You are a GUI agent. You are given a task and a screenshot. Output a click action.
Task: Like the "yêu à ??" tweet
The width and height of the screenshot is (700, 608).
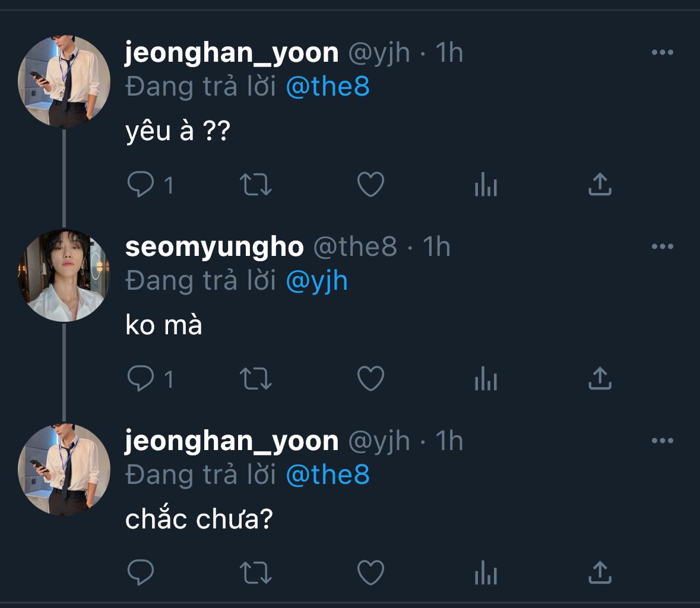tap(370, 185)
